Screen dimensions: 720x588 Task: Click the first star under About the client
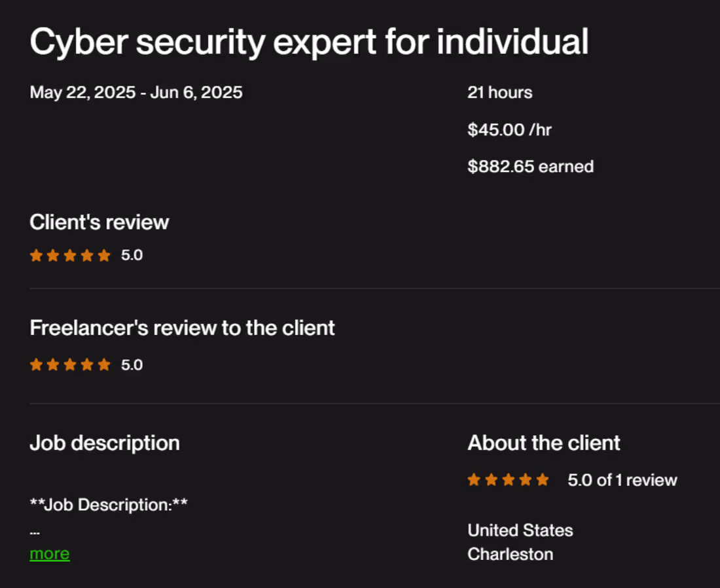(473, 479)
